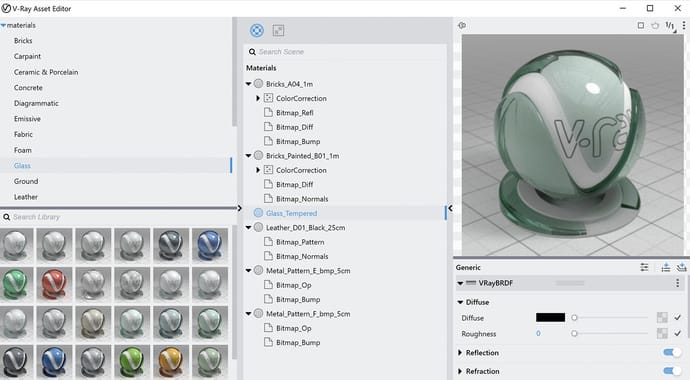Collapse the Diffuse section
Screen dimensions: 690x380
click(460, 302)
